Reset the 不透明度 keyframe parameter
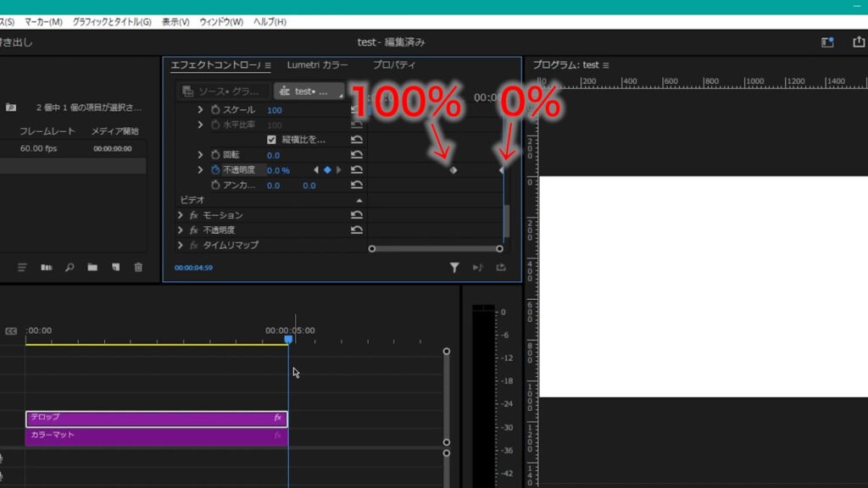The height and width of the screenshot is (488, 868). pos(357,169)
